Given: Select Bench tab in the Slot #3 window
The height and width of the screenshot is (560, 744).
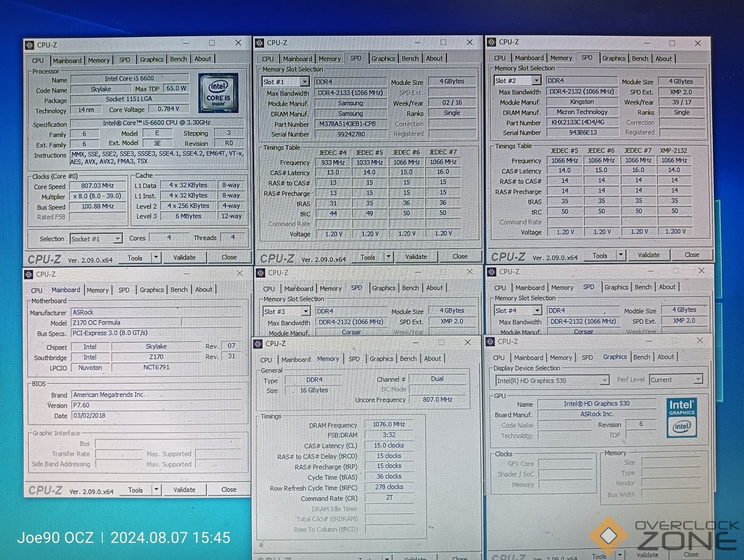Looking at the screenshot, I should pos(410,288).
